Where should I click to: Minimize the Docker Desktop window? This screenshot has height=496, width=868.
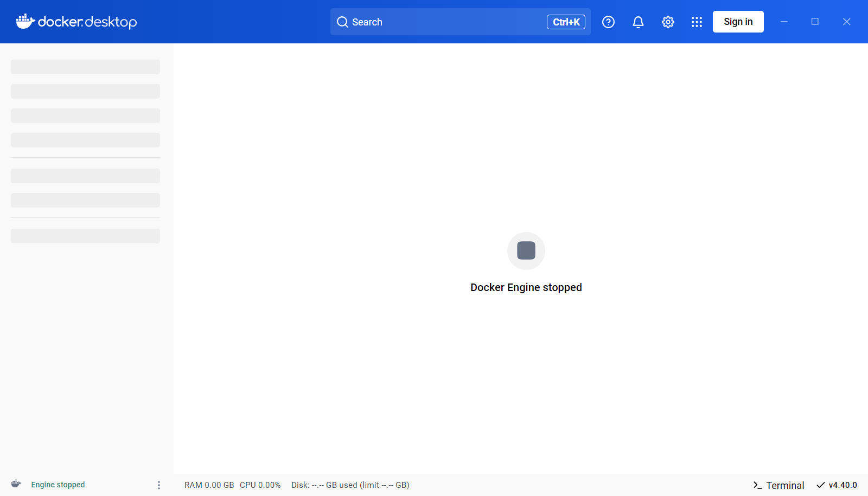click(784, 22)
